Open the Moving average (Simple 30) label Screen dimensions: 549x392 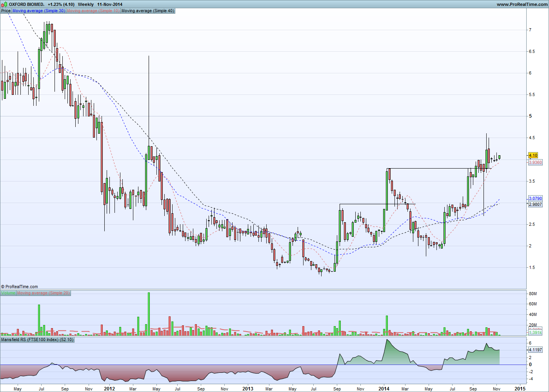tap(39, 11)
